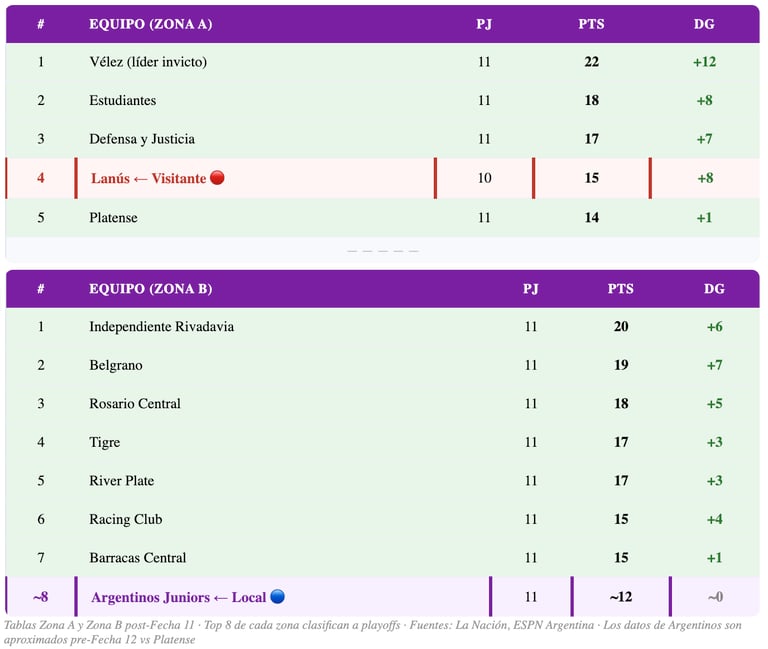
Task: Click the red circle beside Lanús Visitante
Action: tap(218, 179)
